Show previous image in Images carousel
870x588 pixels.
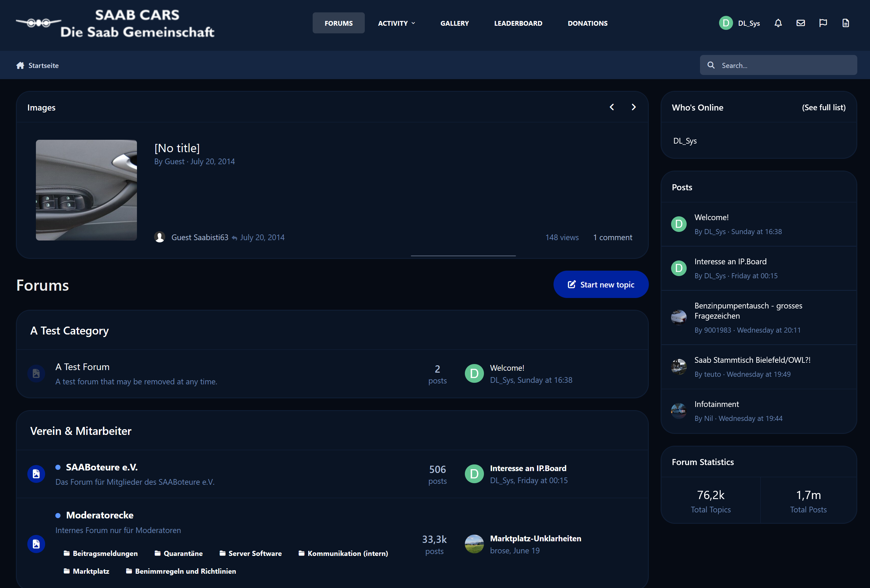tap(612, 107)
